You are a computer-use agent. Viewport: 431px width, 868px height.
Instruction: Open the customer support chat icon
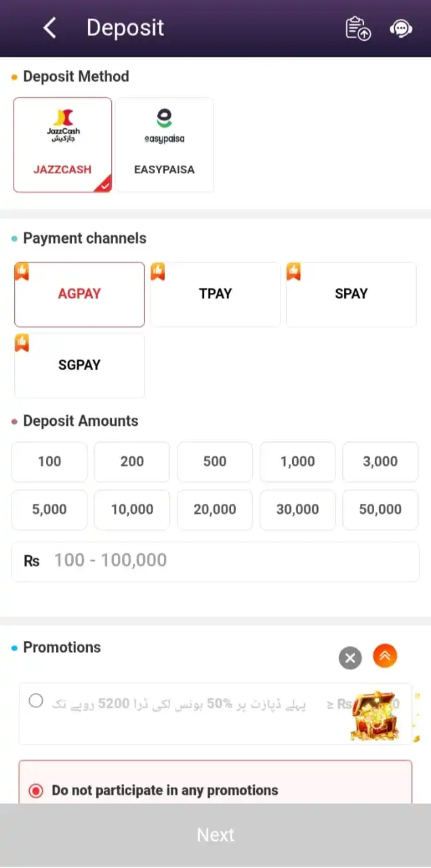[401, 28]
